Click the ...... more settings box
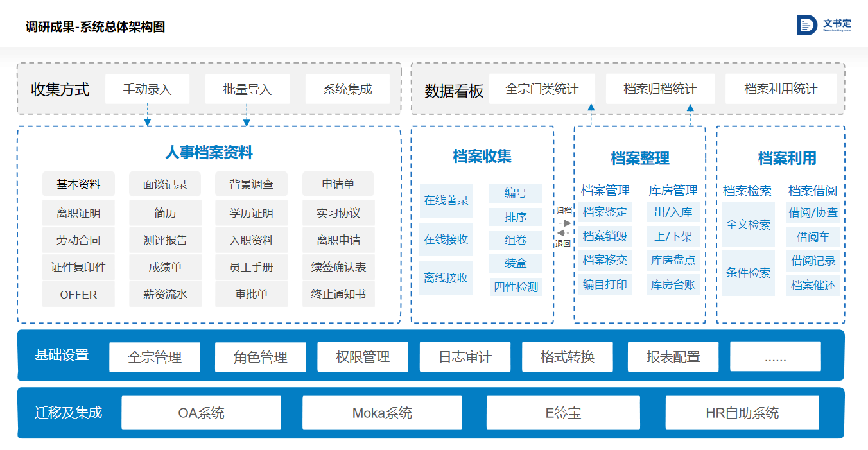Viewport: 868px width, 450px height. 776,357
